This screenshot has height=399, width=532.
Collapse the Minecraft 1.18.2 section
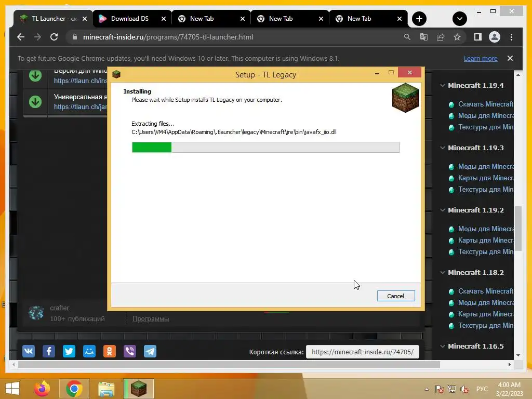pos(443,272)
